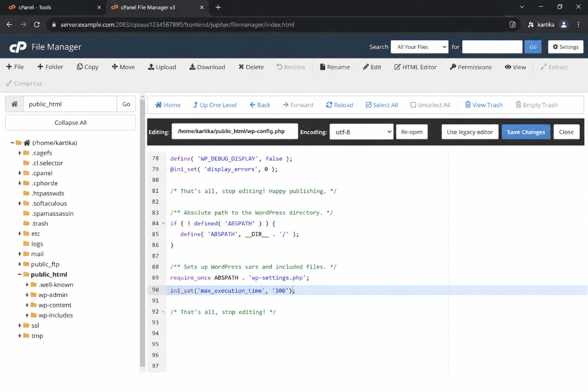The height and width of the screenshot is (392, 588).
Task: Create a new folder using Folder button
Action: pyautogui.click(x=50, y=67)
